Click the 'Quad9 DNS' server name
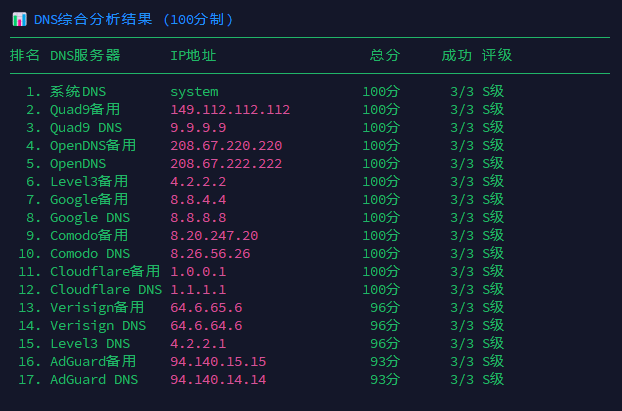 86,128
